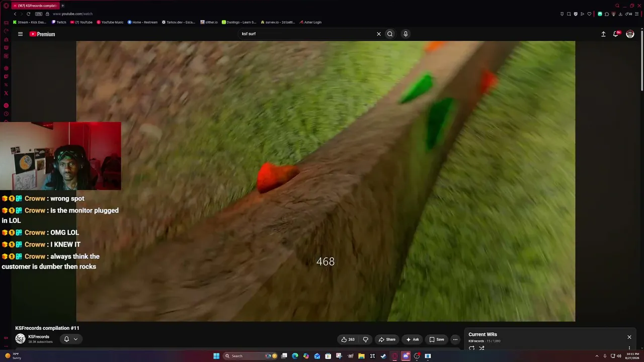Screen dimensions: 644x362
Task: Go to YouTube Premium home logo
Action: point(42,34)
